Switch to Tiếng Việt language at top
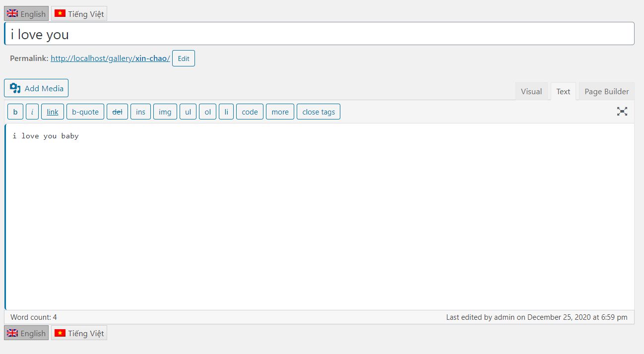Image resolution: width=644 pixels, height=354 pixels. [x=79, y=14]
